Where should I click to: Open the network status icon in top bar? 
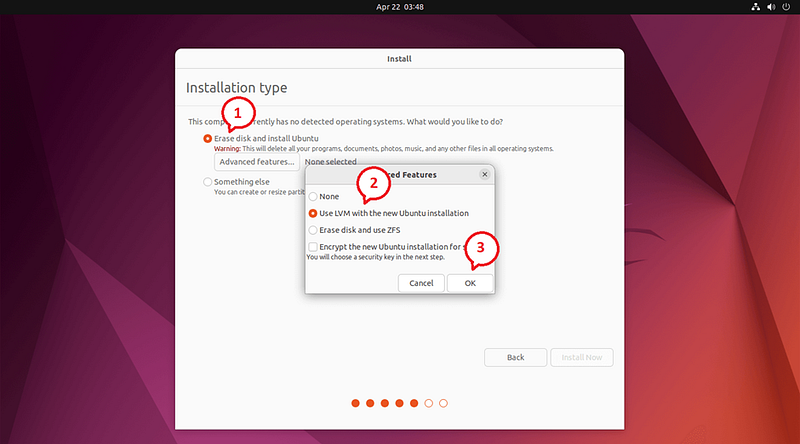pyautogui.click(x=756, y=7)
